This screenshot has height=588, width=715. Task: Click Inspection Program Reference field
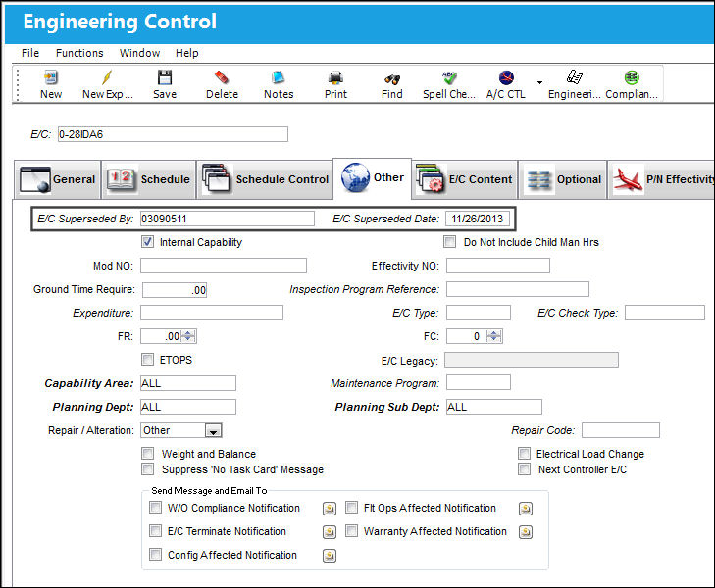(518, 289)
